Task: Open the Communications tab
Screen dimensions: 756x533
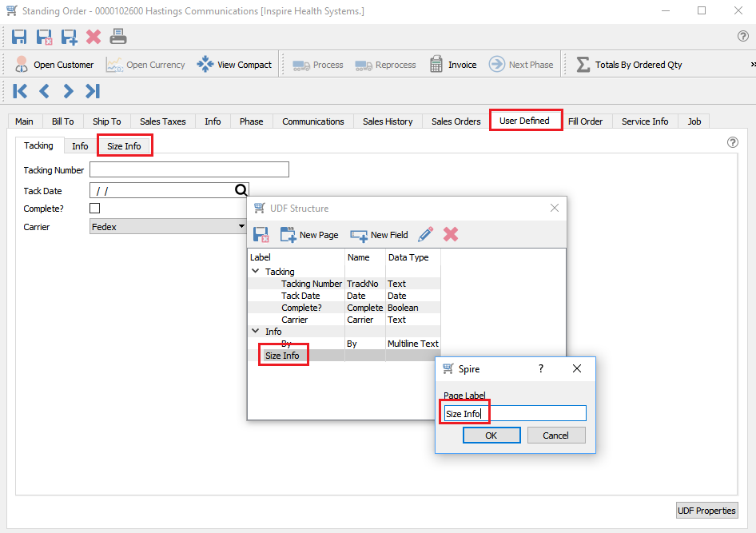Action: pos(313,121)
